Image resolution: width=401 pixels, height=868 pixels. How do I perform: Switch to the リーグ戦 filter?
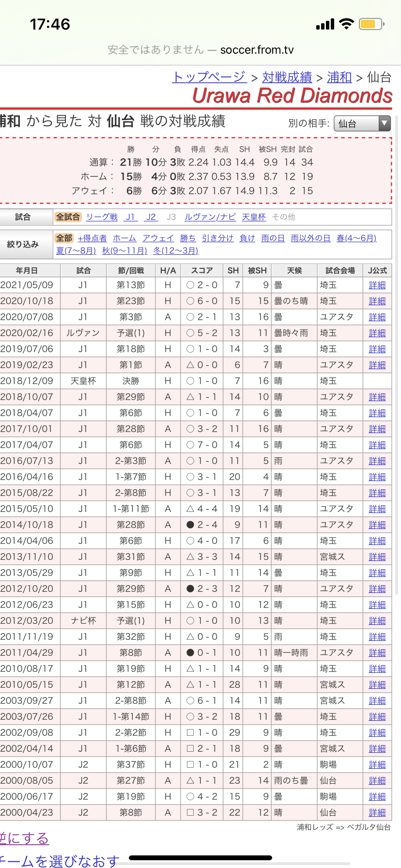pos(102,217)
